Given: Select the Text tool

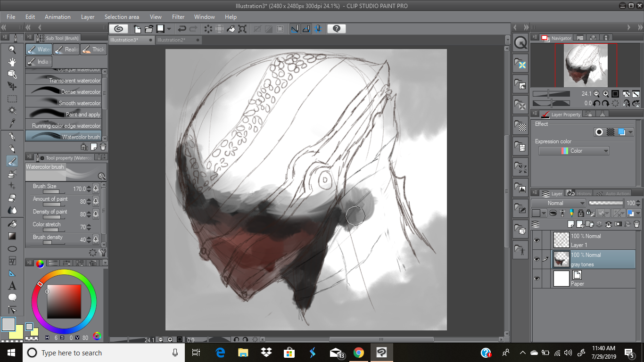Looking at the screenshot, I should tap(12, 286).
